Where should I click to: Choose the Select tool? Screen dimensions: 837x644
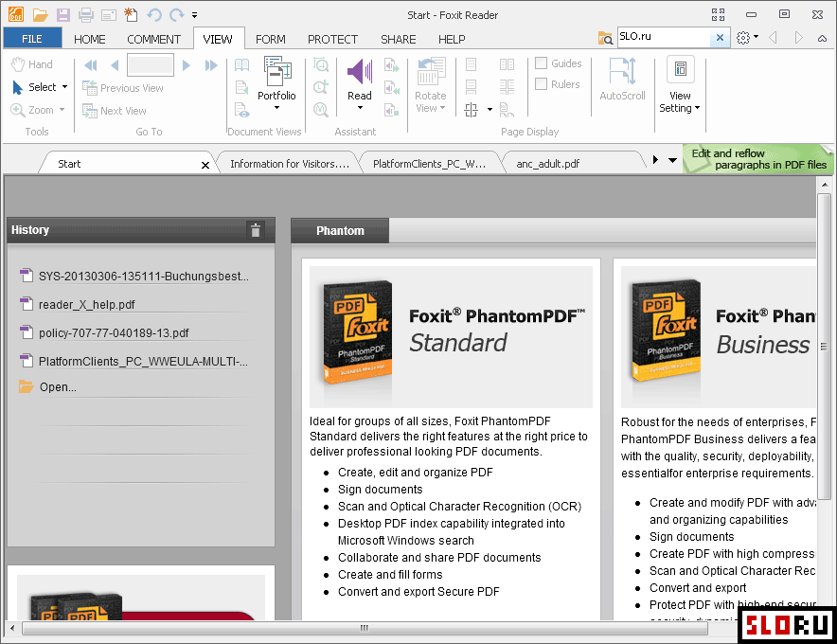(x=34, y=87)
